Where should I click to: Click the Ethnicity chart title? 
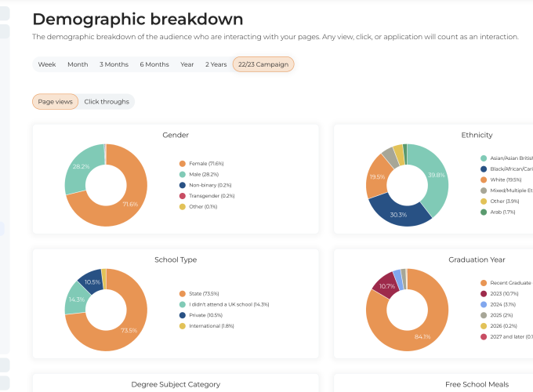pyautogui.click(x=477, y=135)
